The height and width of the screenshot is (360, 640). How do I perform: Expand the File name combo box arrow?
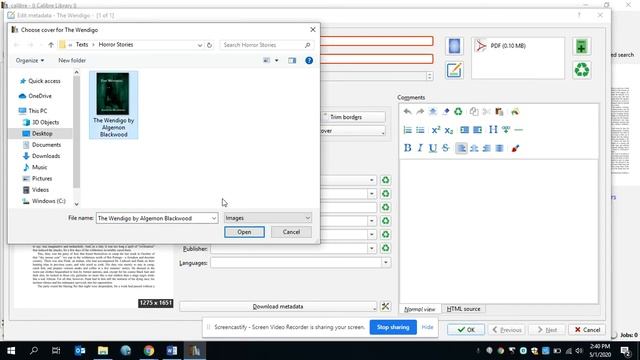point(213,218)
